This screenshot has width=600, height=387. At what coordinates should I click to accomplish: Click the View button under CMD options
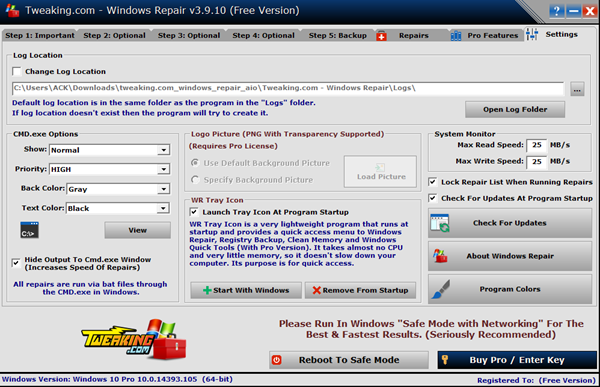point(137,230)
